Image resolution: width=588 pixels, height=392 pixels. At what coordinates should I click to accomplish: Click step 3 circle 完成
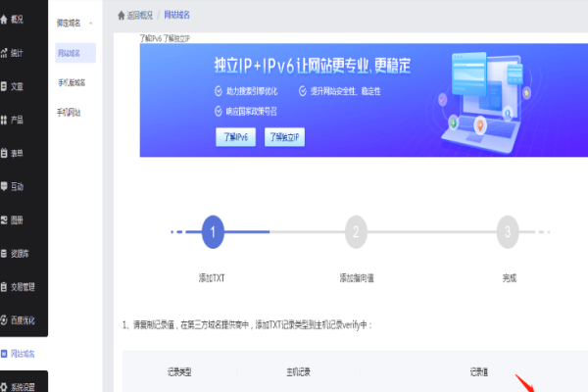coord(508,232)
